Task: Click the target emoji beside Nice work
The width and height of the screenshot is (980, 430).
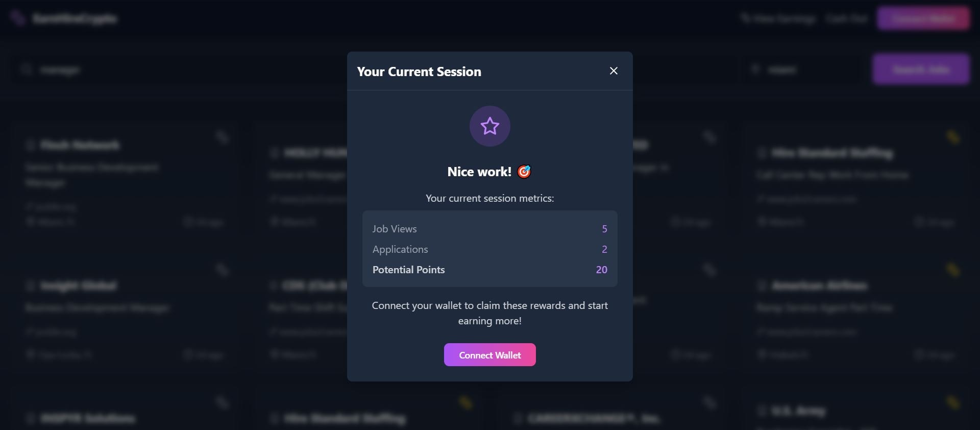Action: [524, 172]
